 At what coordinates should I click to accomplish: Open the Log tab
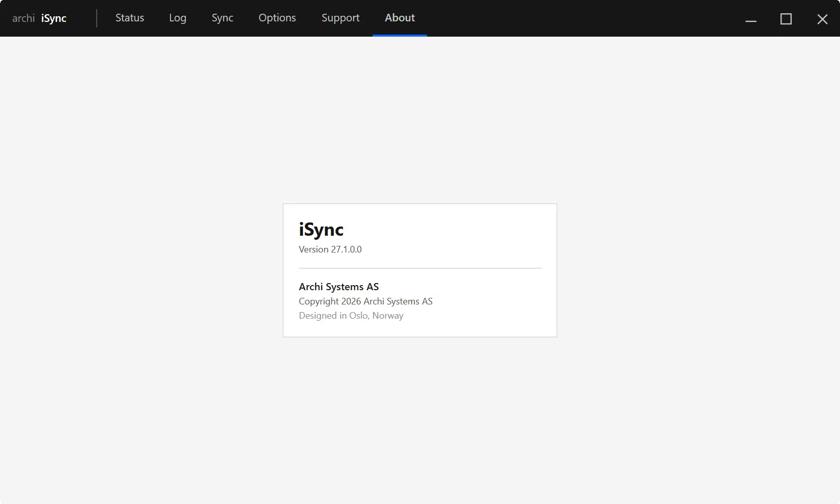(x=177, y=17)
